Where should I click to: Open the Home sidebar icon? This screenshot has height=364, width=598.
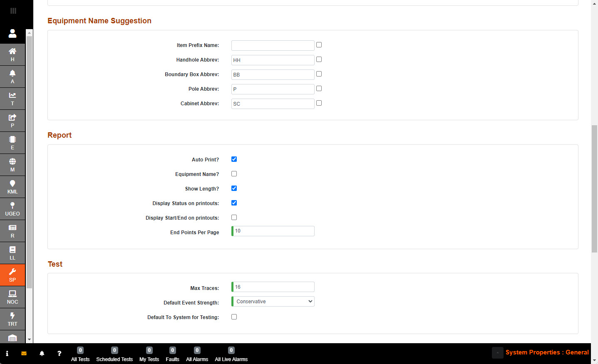tap(12, 54)
